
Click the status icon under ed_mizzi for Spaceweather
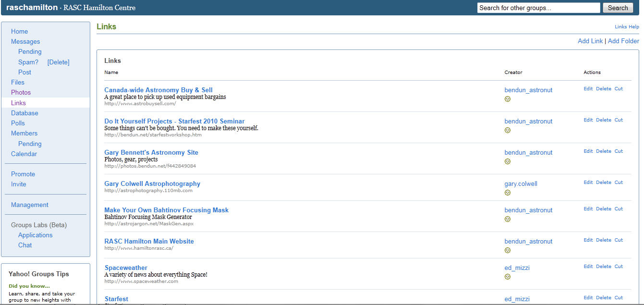pos(508,277)
